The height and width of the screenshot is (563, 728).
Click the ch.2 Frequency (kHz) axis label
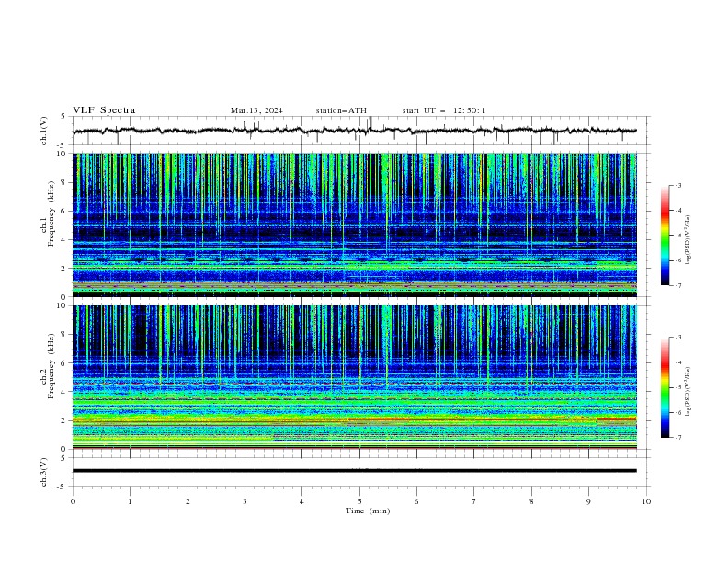coord(47,367)
